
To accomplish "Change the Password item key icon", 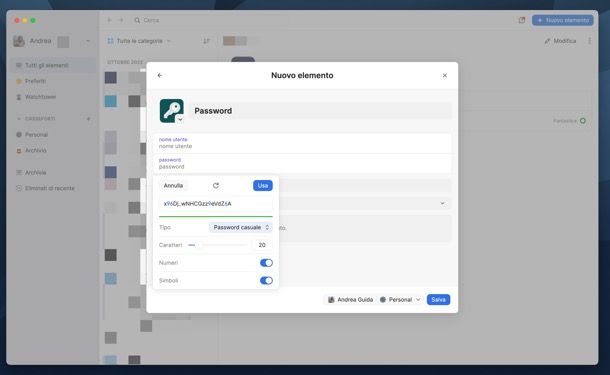I will [x=172, y=111].
